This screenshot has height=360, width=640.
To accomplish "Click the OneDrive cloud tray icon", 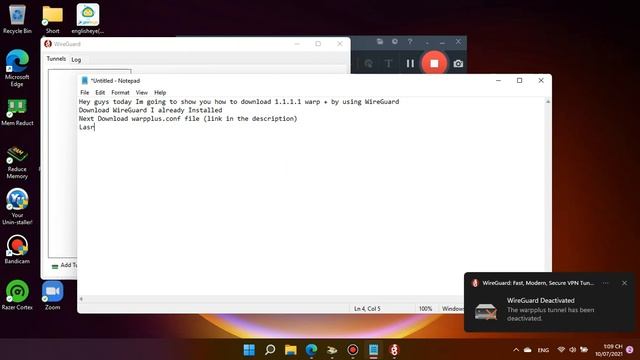I will click(x=527, y=350).
